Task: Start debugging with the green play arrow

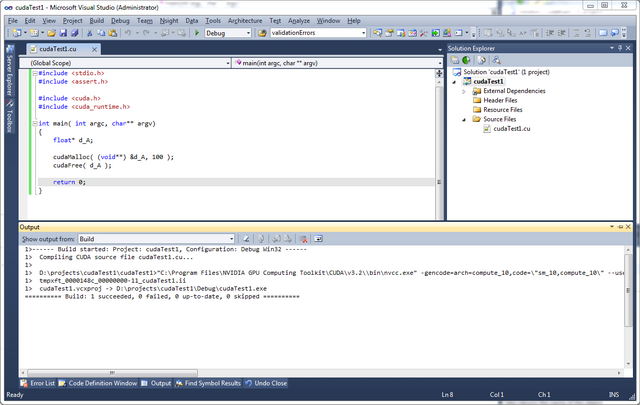Action: pyautogui.click(x=197, y=33)
